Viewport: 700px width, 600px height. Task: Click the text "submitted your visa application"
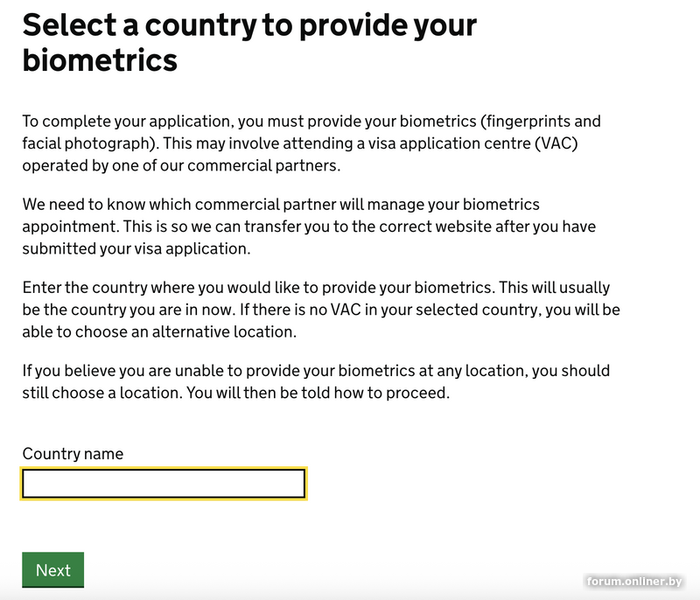tap(135, 248)
